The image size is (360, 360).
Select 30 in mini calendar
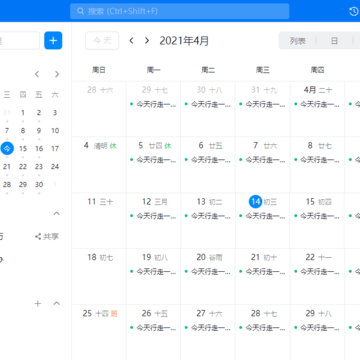click(39, 184)
